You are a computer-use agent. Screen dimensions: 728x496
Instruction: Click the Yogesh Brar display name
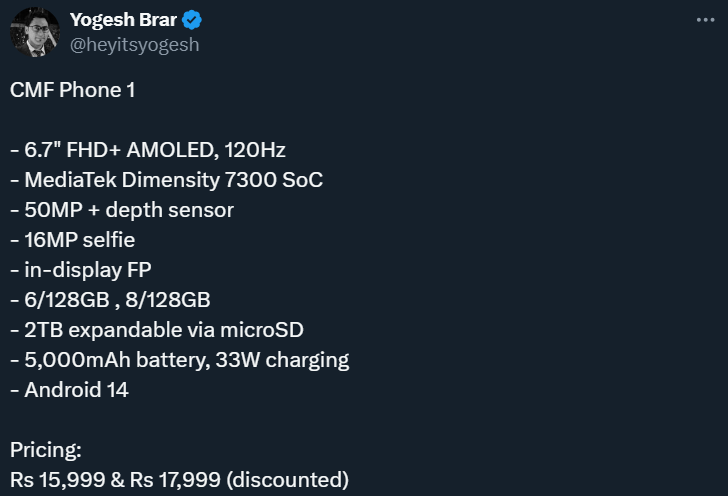tap(123, 20)
